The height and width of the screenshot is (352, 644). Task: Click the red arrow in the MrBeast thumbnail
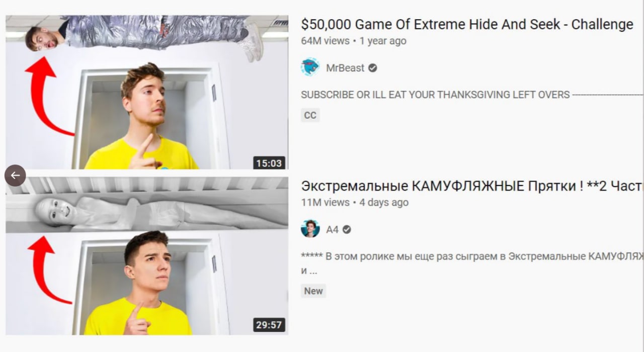48,97
